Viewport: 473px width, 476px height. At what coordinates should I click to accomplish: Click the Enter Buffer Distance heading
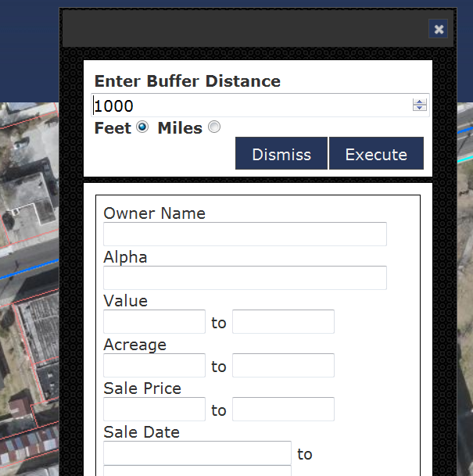click(x=188, y=81)
